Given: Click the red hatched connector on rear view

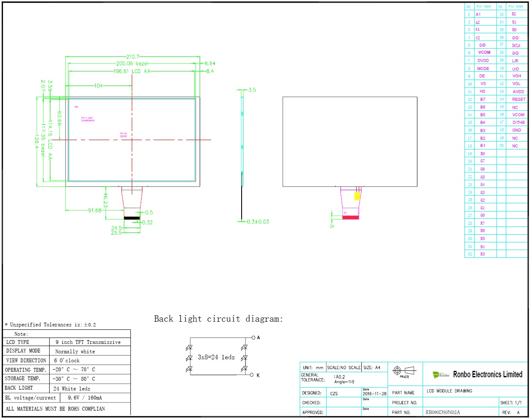Looking at the screenshot, I should (x=351, y=217).
